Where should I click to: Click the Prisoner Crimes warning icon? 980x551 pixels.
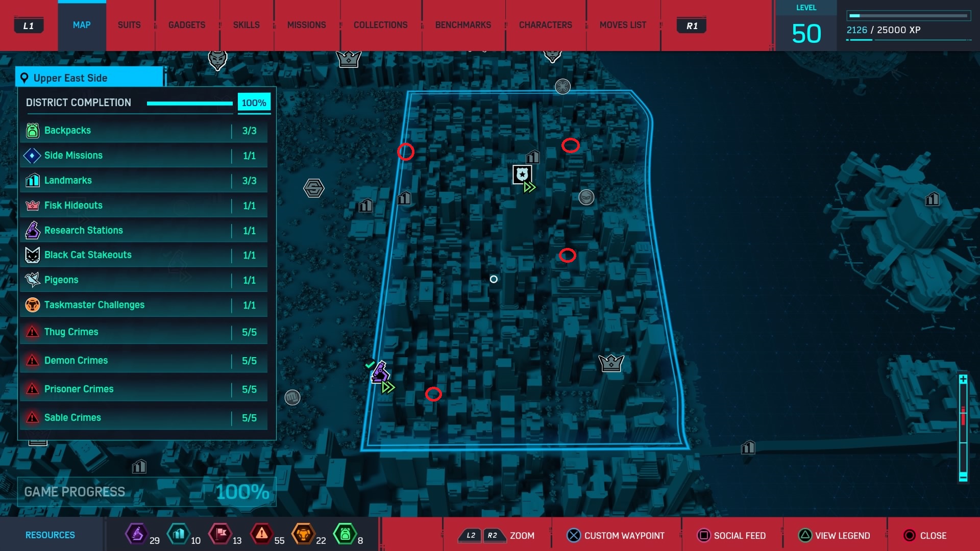tap(32, 389)
